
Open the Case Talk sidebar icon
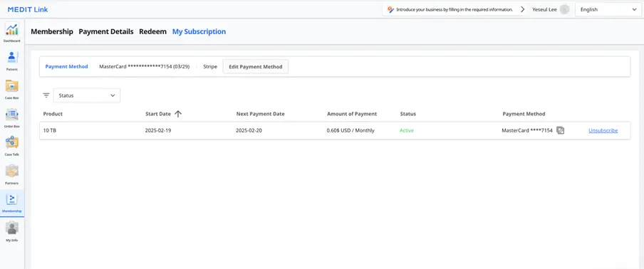(12, 143)
